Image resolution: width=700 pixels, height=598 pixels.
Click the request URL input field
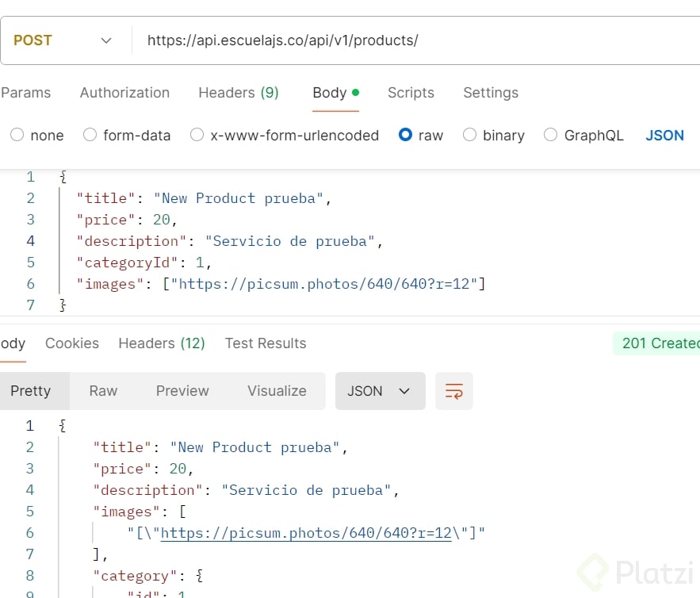click(x=412, y=40)
